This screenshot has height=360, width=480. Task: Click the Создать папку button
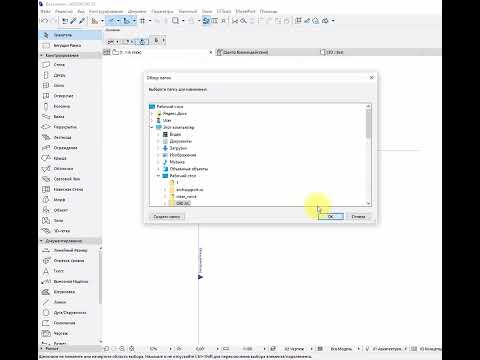(167, 217)
